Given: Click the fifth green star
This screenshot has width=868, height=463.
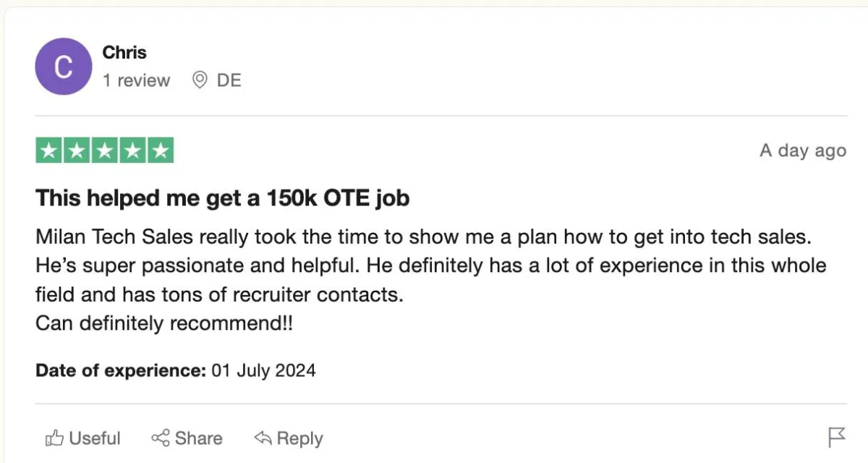Looking at the screenshot, I should click(x=160, y=150).
